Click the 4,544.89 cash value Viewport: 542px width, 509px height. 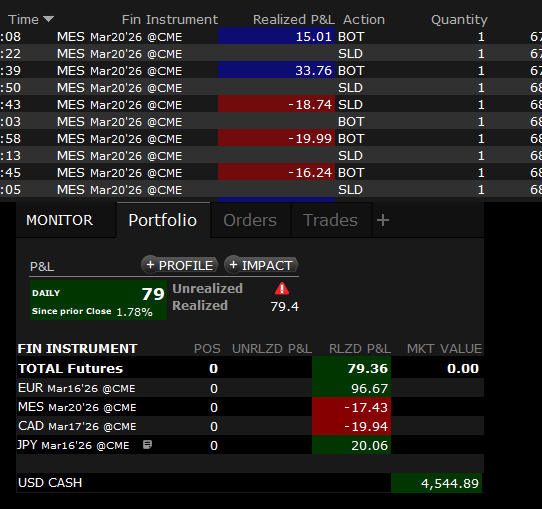pos(437,483)
